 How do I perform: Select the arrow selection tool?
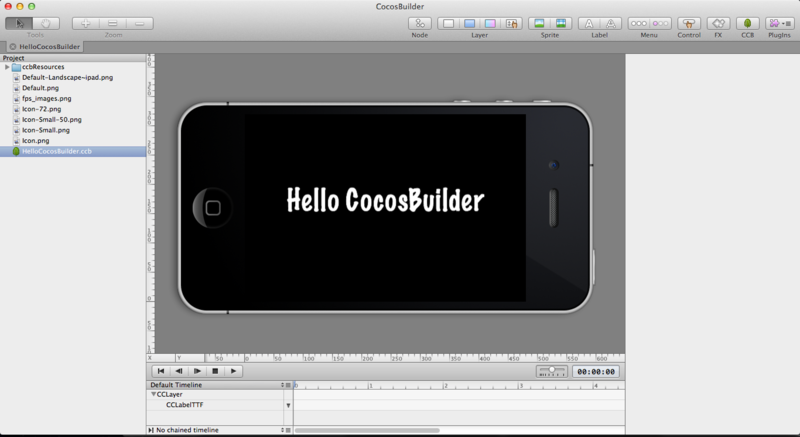tap(19, 23)
